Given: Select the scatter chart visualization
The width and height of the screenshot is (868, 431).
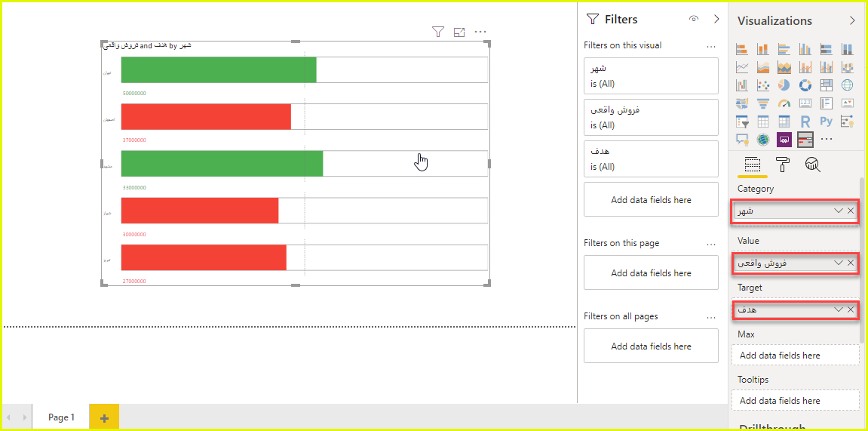Looking at the screenshot, I should [763, 85].
